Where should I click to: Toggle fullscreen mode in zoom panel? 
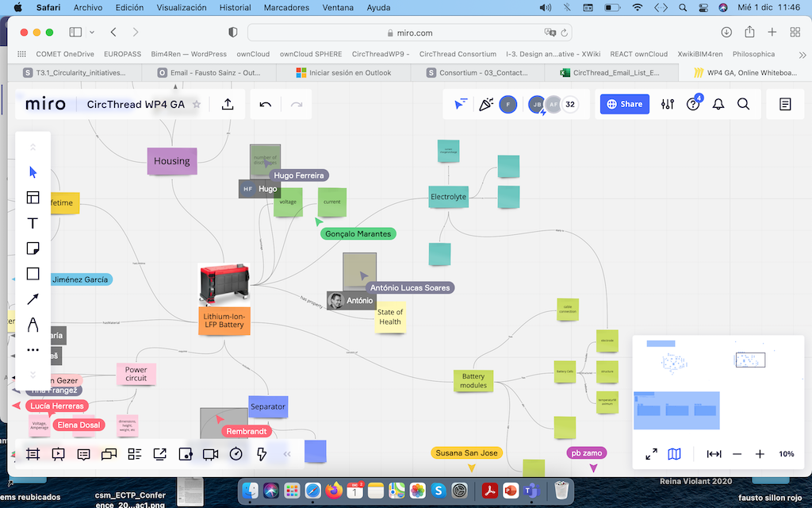point(652,454)
